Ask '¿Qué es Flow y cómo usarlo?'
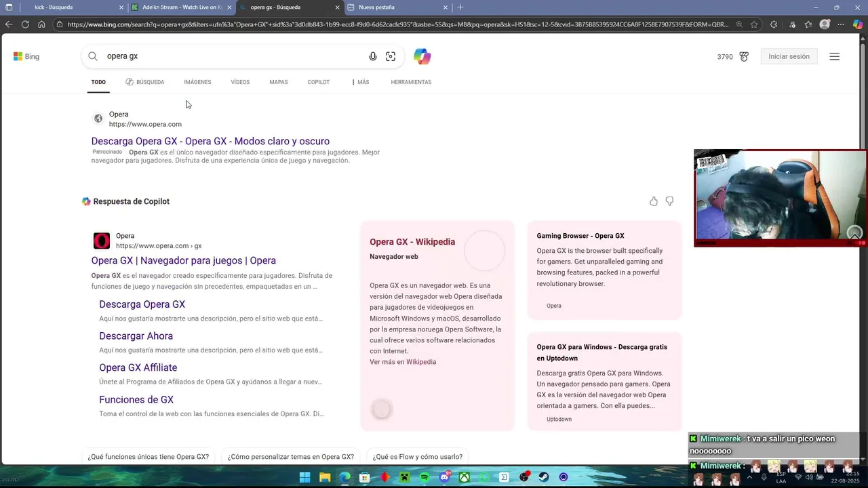Screen dimensions: 868x488 pyautogui.click(x=418, y=457)
